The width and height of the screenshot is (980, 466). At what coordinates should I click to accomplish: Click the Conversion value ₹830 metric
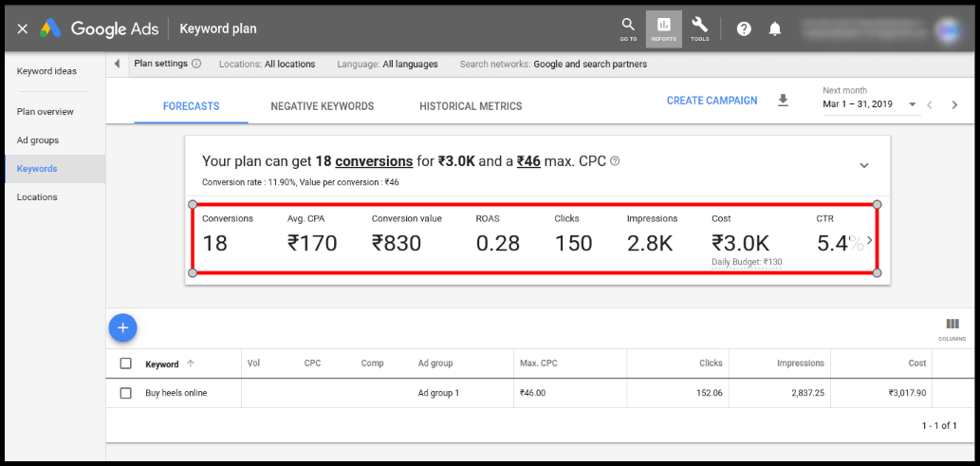pyautogui.click(x=406, y=235)
